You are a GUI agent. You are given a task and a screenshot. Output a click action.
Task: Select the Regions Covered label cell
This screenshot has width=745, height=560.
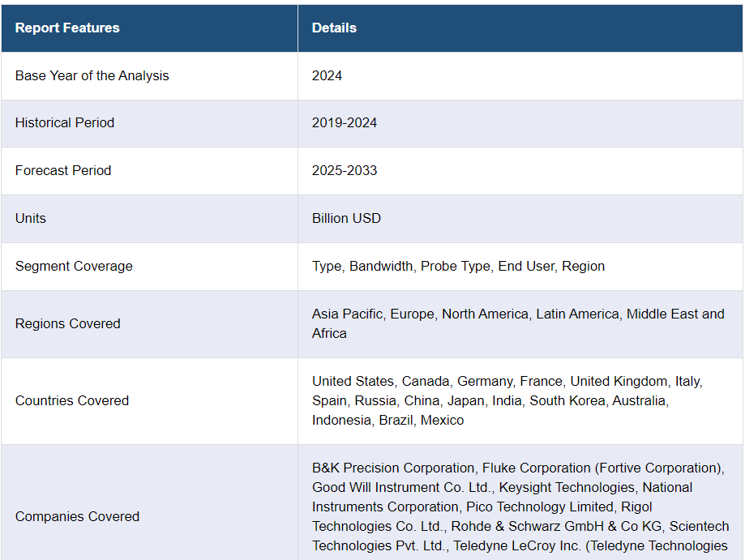pos(67,323)
